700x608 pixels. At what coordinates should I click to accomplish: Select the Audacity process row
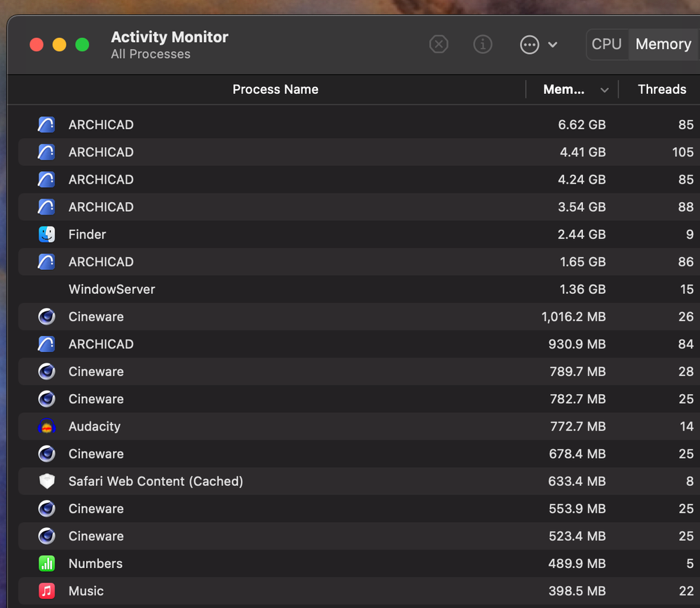tap(280, 426)
